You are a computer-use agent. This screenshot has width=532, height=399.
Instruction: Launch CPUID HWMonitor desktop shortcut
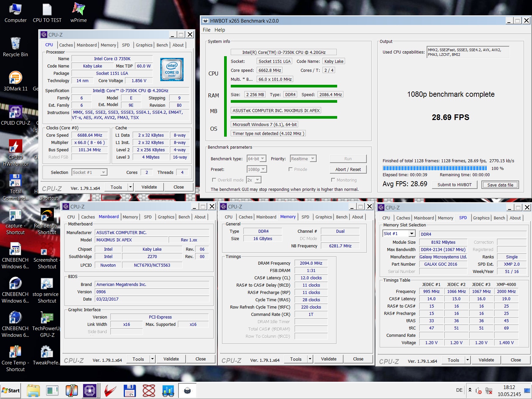tap(15, 153)
